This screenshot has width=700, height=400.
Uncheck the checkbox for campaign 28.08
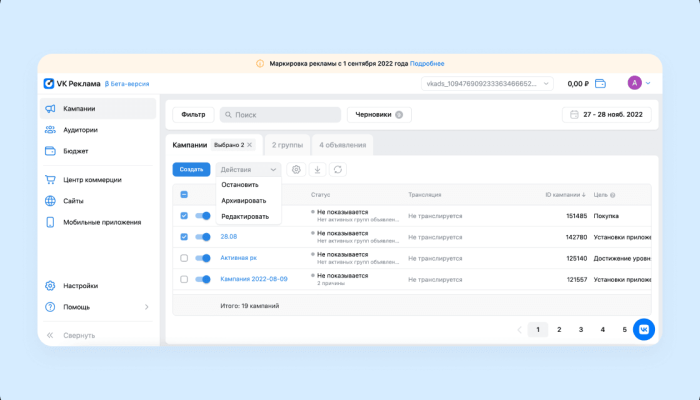(184, 237)
